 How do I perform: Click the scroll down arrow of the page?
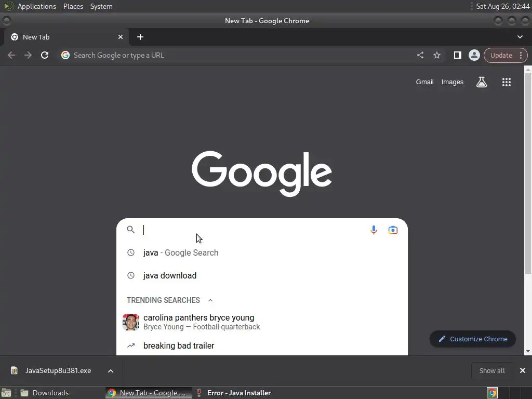pos(528,352)
